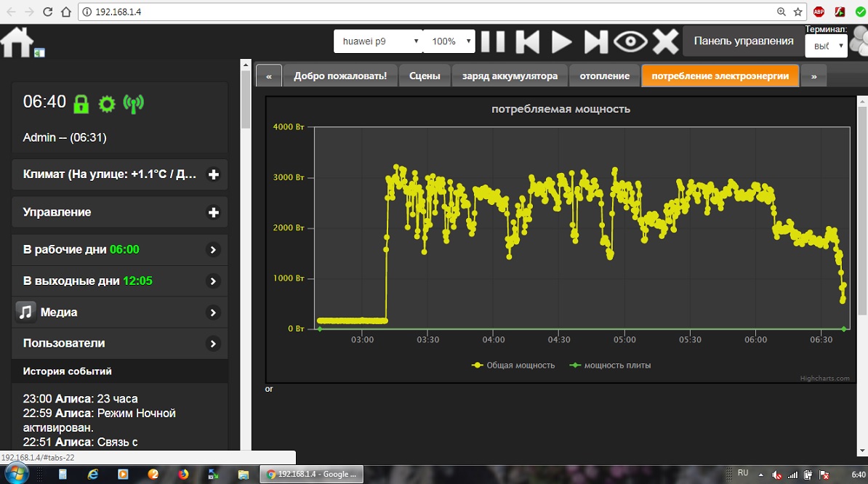Expand the 'Управление' section
The height and width of the screenshot is (484, 868).
tap(214, 212)
